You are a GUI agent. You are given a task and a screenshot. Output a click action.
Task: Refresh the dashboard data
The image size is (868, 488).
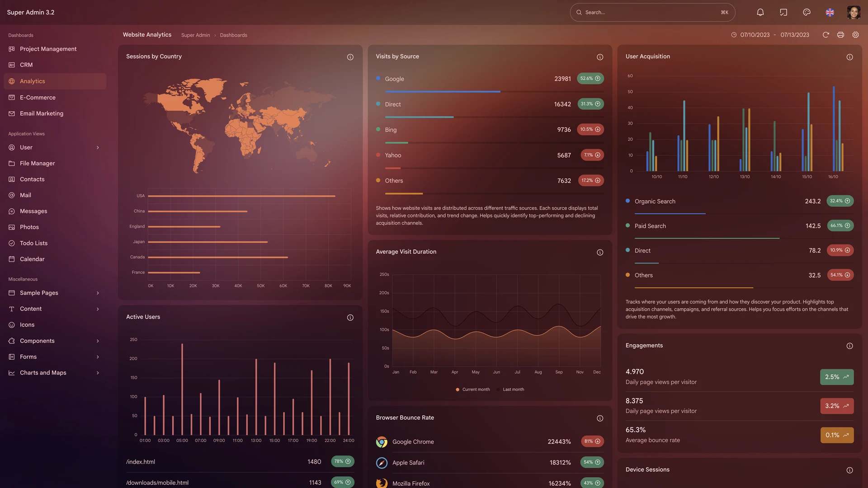pyautogui.click(x=826, y=35)
